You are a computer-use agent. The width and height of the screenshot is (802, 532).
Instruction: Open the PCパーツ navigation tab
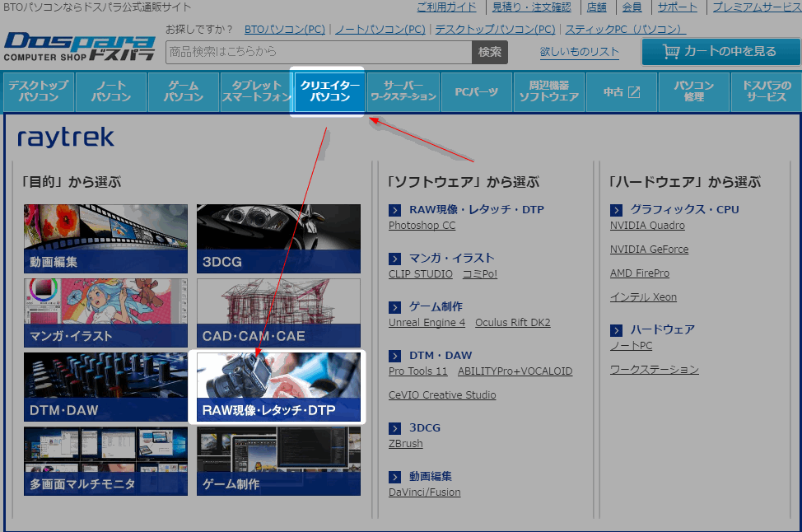point(477,92)
